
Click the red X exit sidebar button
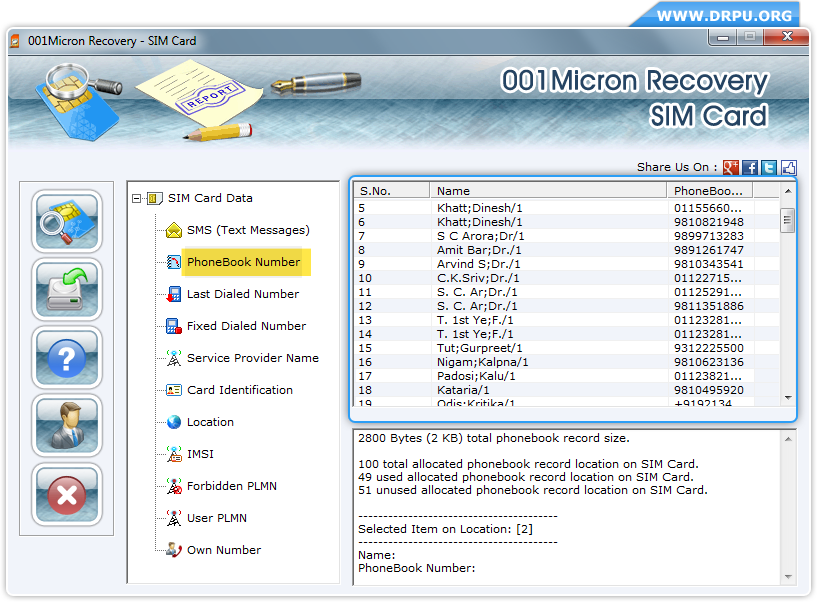(x=67, y=495)
